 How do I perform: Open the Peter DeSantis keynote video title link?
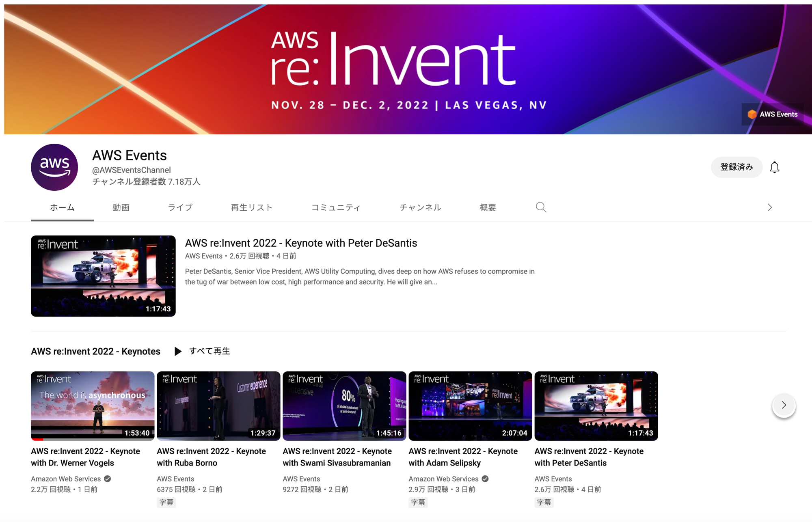pos(301,243)
